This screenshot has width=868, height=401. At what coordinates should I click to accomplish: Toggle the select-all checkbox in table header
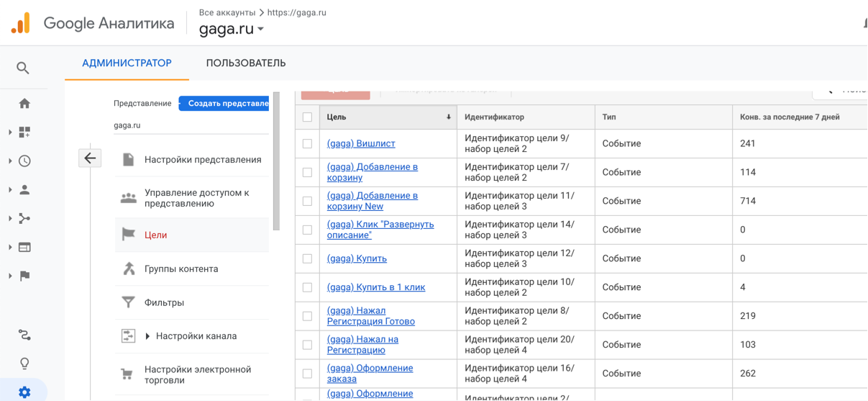(308, 117)
